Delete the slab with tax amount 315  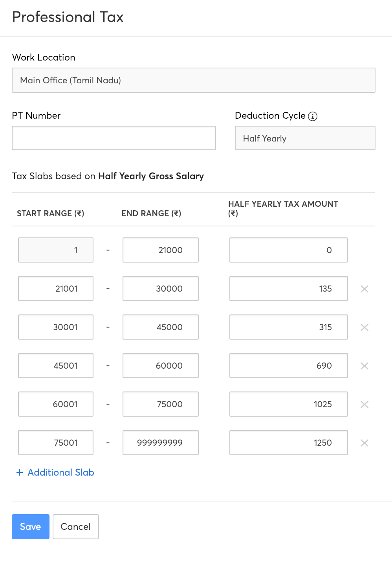(365, 327)
